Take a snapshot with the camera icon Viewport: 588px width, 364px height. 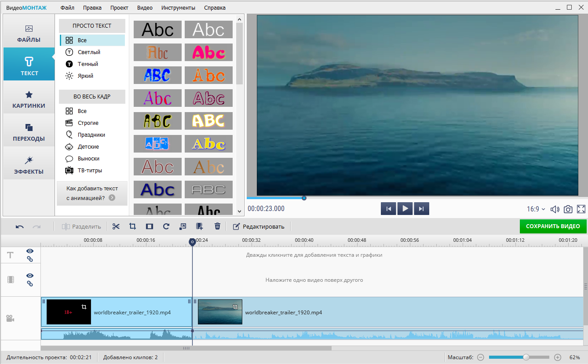click(568, 209)
